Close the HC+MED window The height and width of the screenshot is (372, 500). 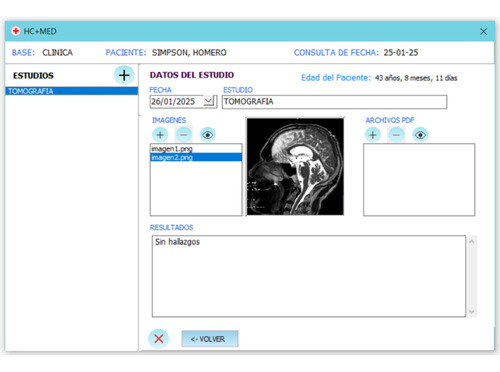483,31
